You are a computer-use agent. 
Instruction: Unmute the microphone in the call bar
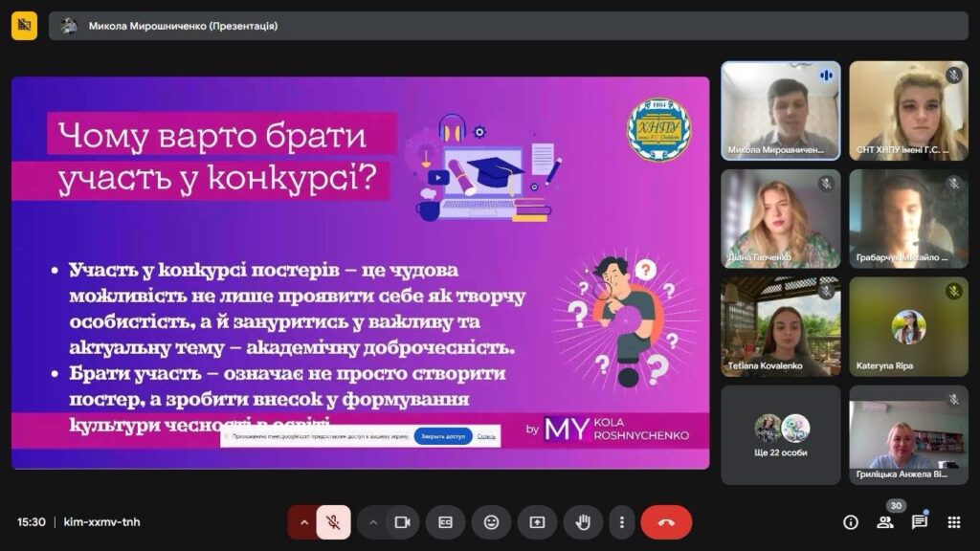333,522
